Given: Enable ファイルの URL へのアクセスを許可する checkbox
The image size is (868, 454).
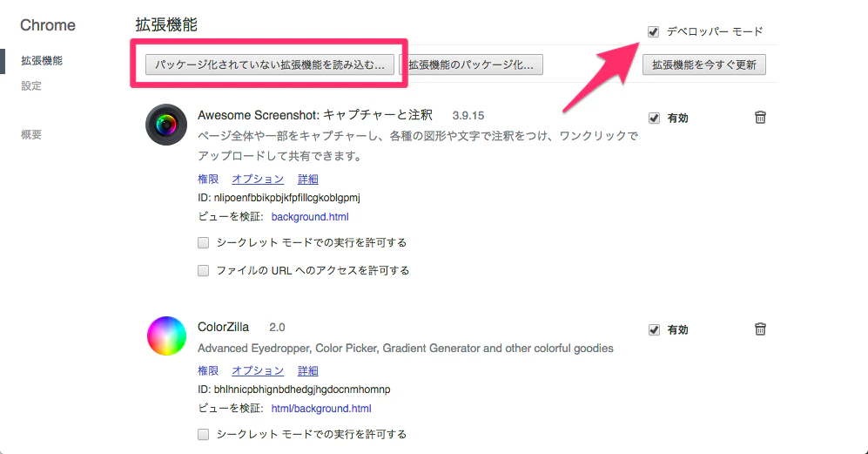Looking at the screenshot, I should click(x=203, y=270).
